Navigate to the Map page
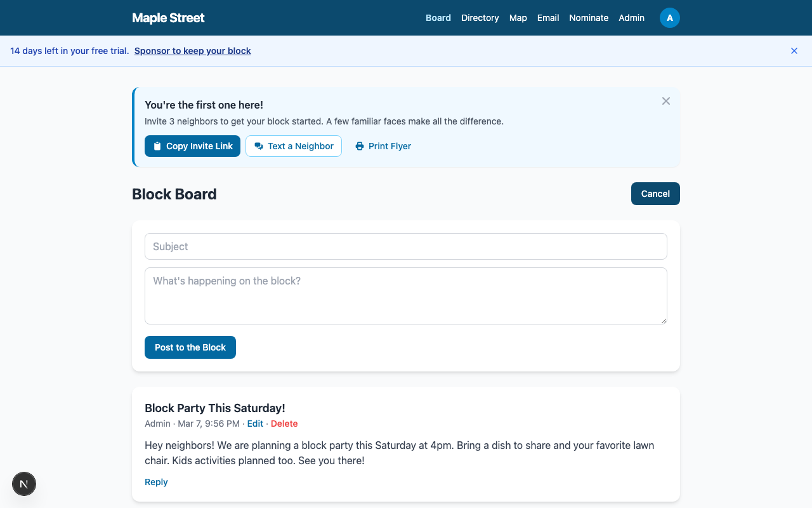Viewport: 812px width, 508px height. tap(518, 18)
